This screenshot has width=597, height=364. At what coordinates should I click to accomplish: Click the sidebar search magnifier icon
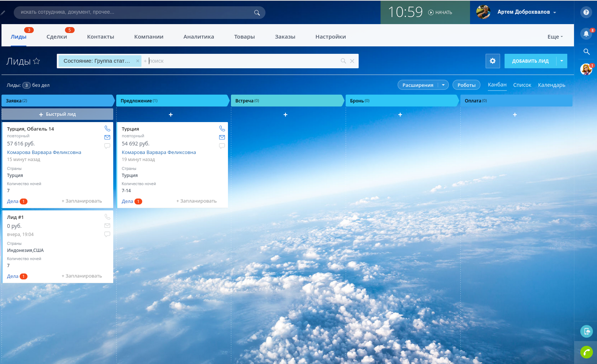click(587, 52)
